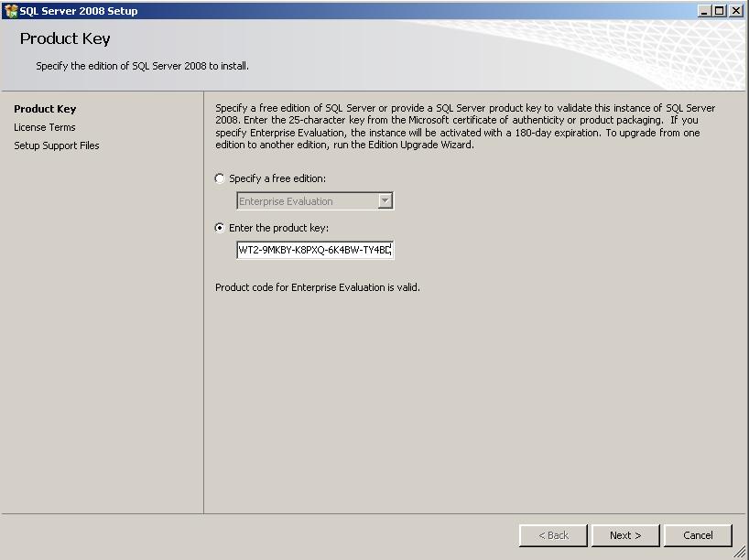Click the window resize grip in corner
The height and width of the screenshot is (560, 749).
click(x=740, y=551)
